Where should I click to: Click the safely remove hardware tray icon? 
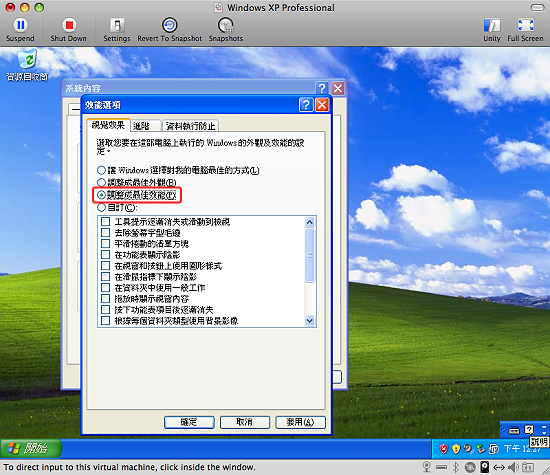tap(481, 448)
